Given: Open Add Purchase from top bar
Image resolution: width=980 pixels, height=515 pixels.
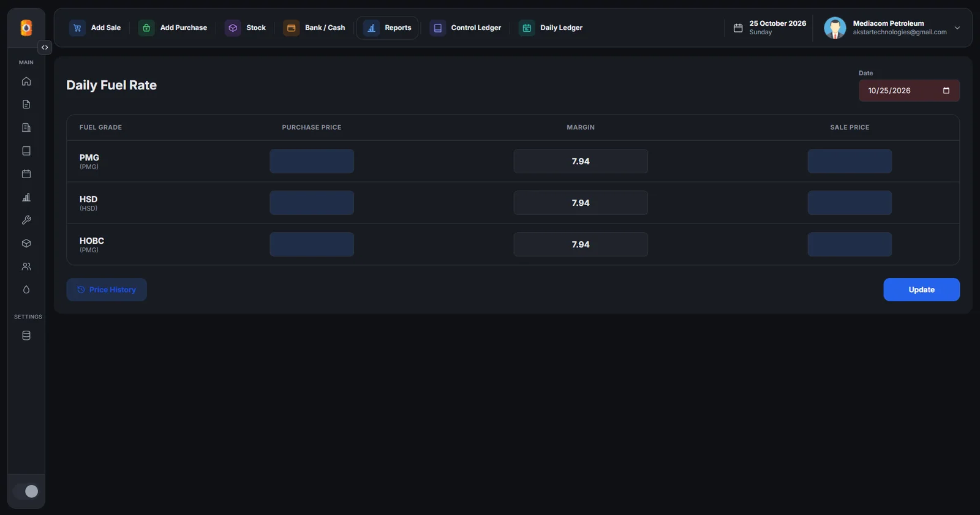Looking at the screenshot, I should coord(173,28).
